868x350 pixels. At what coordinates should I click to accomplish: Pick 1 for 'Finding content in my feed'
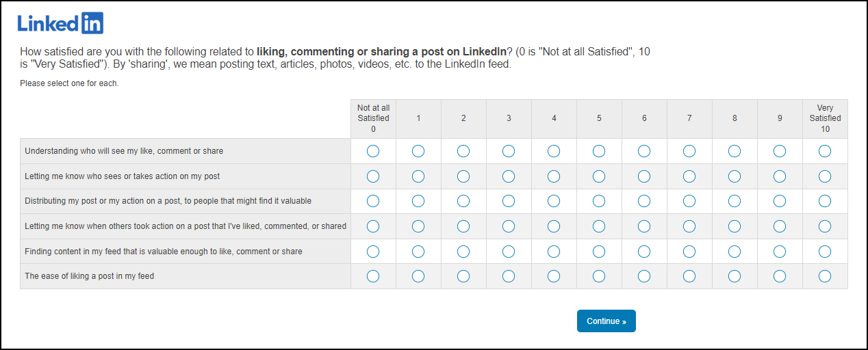[418, 252]
